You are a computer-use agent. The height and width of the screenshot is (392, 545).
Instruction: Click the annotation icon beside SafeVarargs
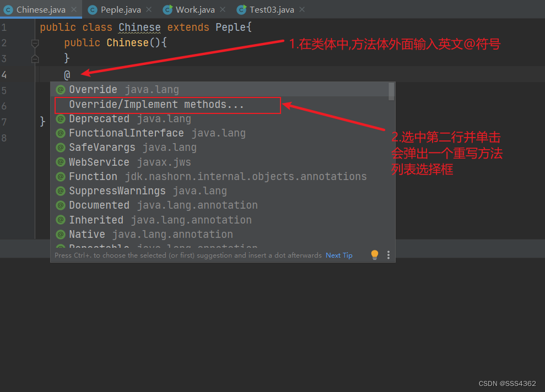(x=61, y=148)
